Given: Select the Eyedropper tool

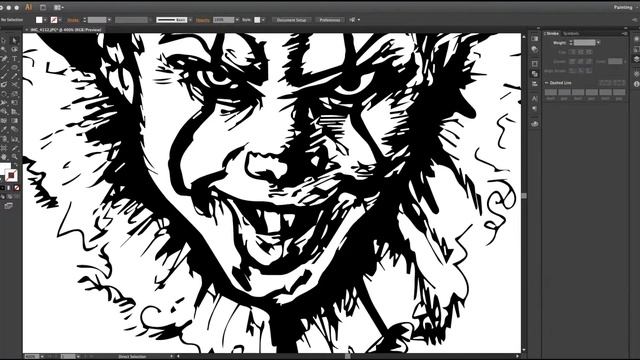Looking at the screenshot, I should [4, 129].
